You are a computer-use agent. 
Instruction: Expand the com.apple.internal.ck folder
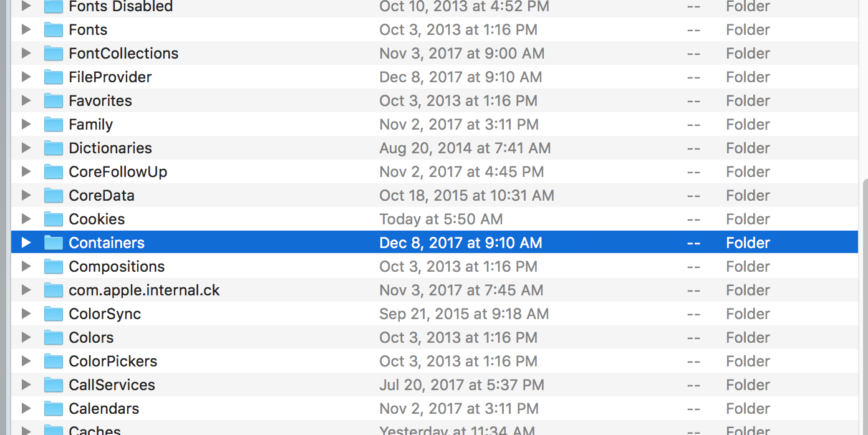(x=26, y=290)
